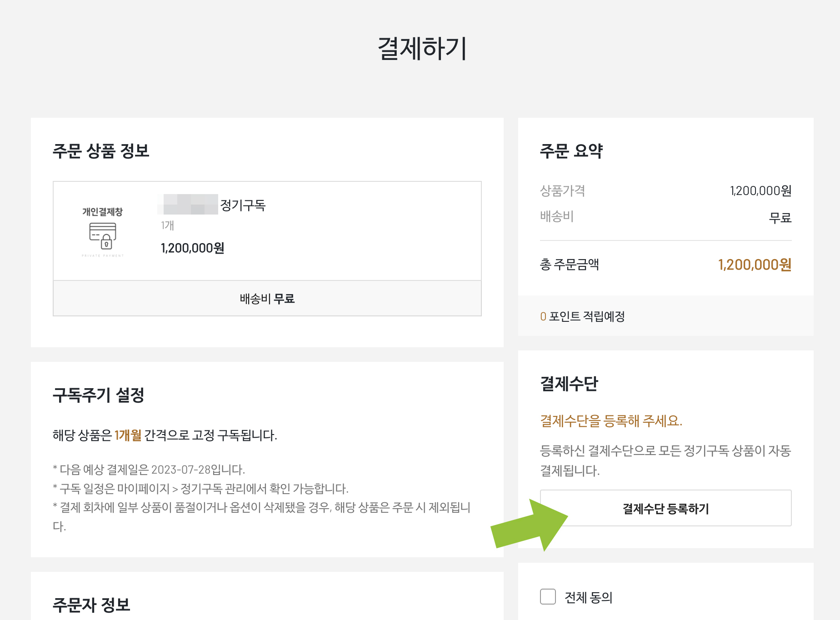Click the 구독주기 설정 section heading
840x620 pixels.
pos(98,395)
